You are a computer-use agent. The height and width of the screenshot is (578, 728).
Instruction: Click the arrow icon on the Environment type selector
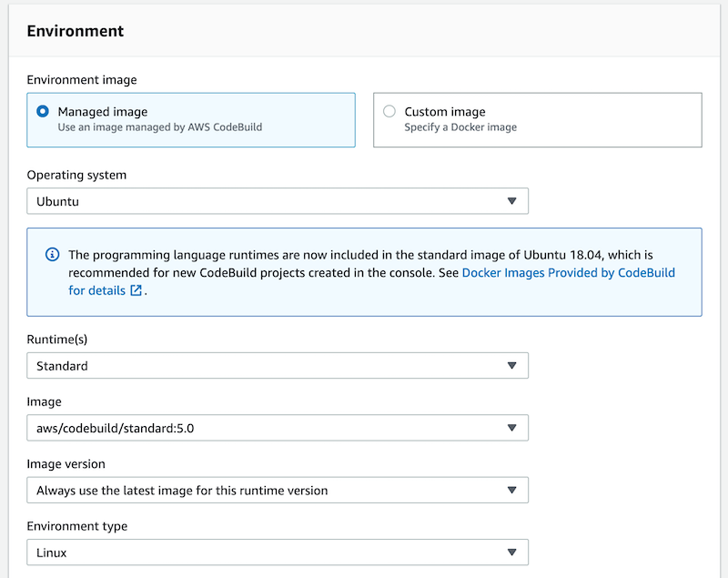(x=511, y=553)
